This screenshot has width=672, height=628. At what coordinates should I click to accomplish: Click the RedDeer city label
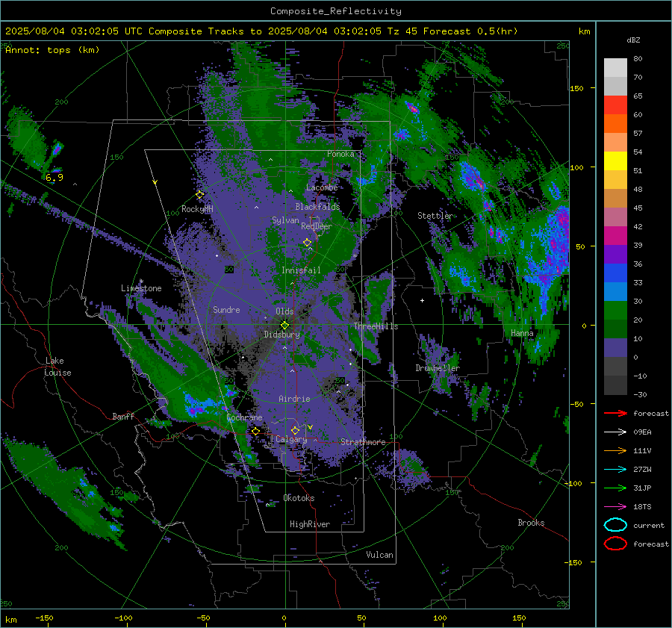tap(317, 226)
